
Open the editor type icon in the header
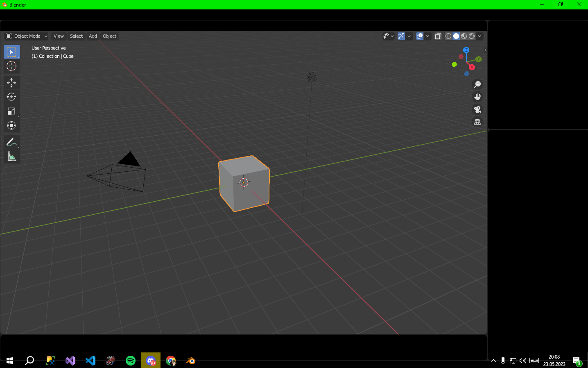coord(9,36)
